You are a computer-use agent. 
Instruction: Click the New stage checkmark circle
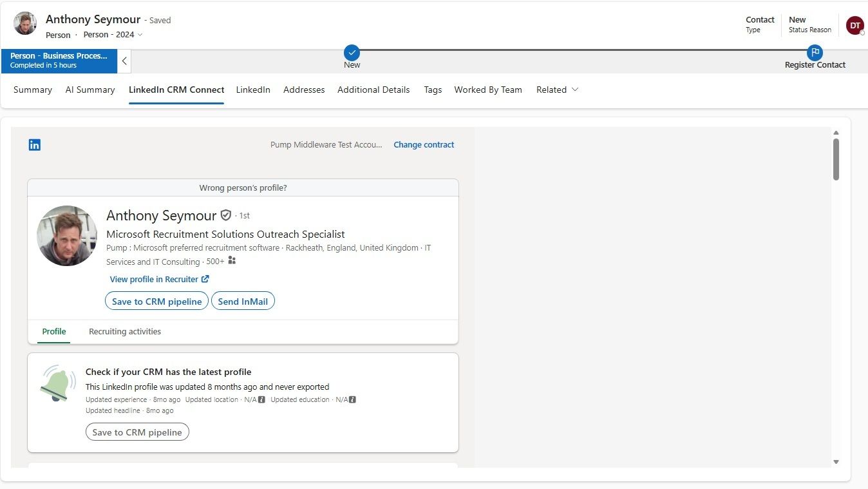352,53
